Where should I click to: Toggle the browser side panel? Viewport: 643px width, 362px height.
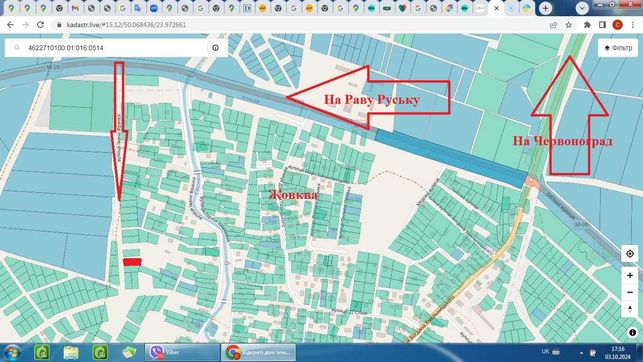[x=602, y=25]
